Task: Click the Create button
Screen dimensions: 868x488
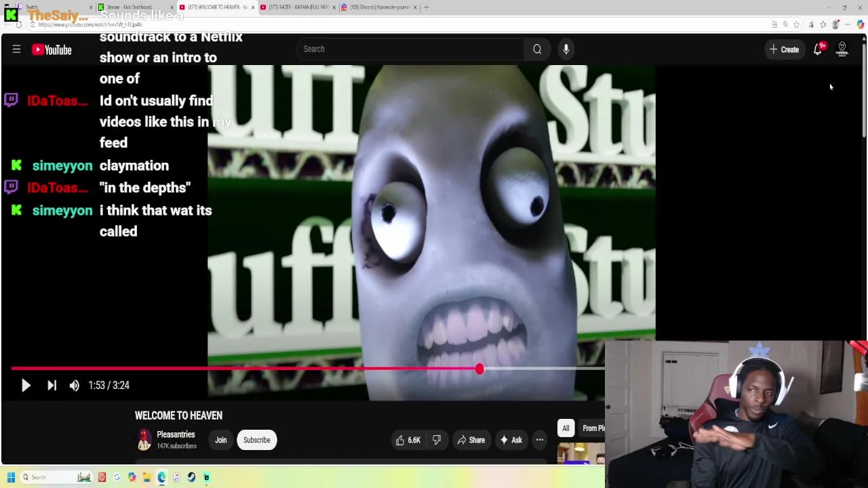Action: coord(784,49)
